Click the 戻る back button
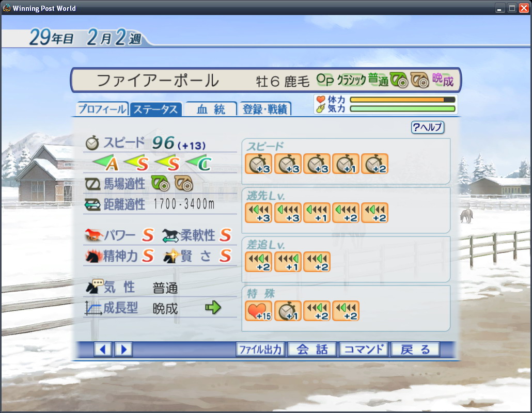This screenshot has height=413, width=532. [x=415, y=350]
